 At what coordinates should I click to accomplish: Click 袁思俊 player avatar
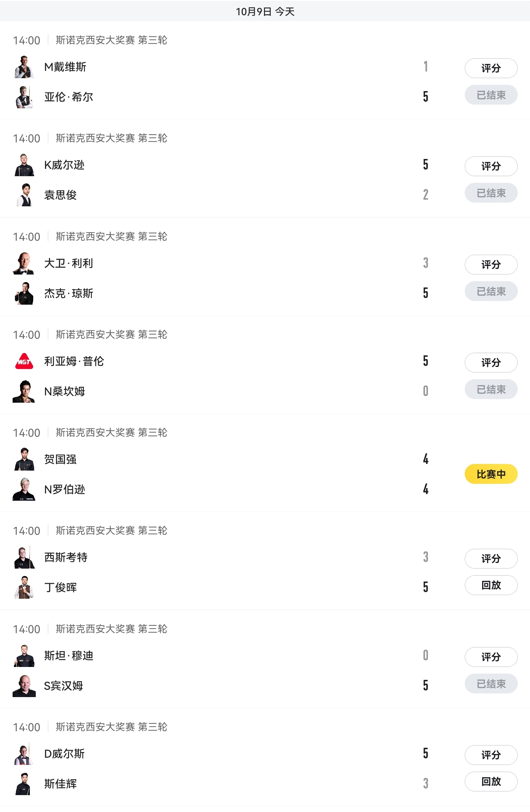(24, 195)
